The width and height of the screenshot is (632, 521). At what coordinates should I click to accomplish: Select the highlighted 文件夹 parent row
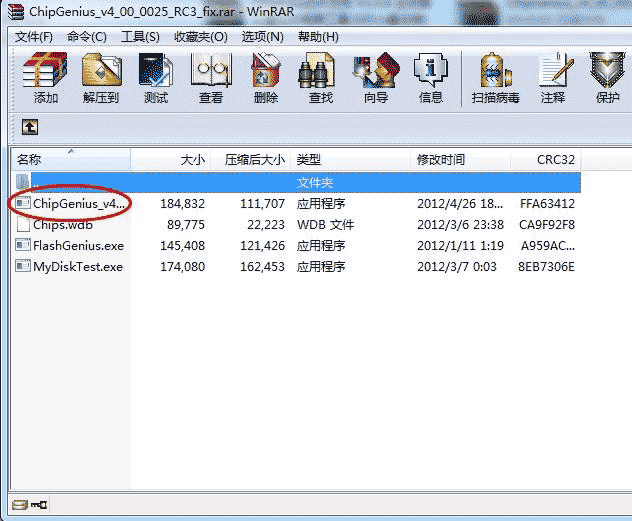pos(306,183)
